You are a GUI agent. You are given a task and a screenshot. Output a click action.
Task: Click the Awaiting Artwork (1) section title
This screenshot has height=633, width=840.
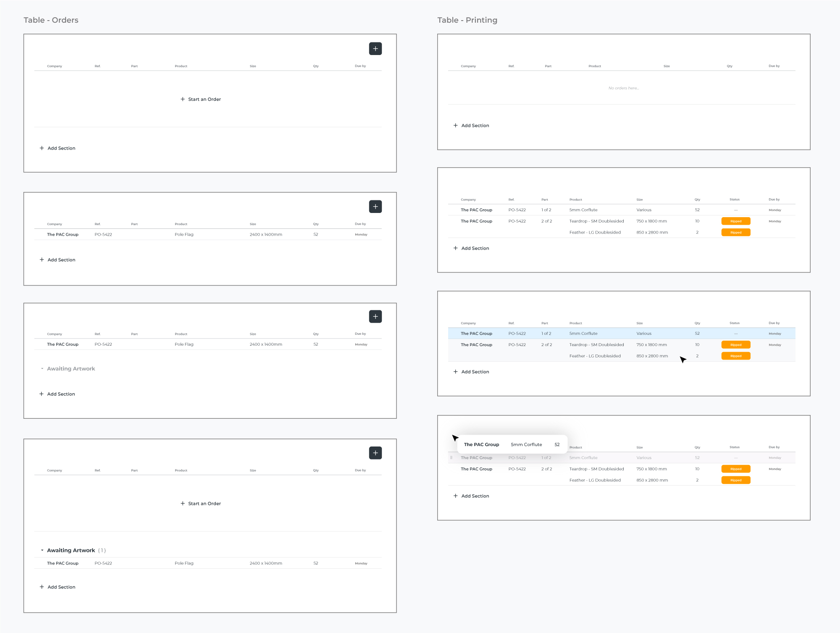coord(71,550)
